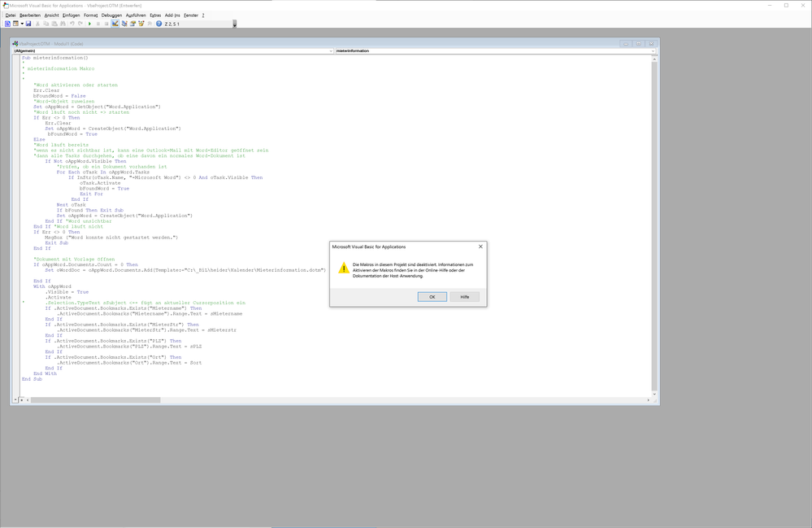The height and width of the screenshot is (528, 812).
Task: Toggle Design Mode icon in toolbar
Action: pyautogui.click(x=115, y=24)
